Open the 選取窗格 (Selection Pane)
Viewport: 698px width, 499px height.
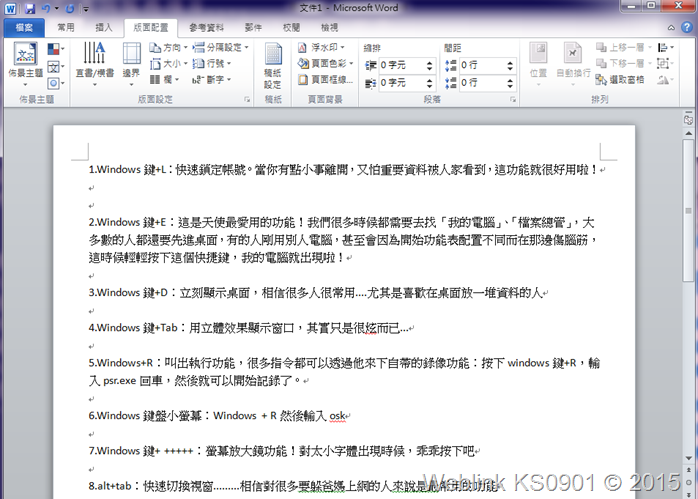click(620, 80)
